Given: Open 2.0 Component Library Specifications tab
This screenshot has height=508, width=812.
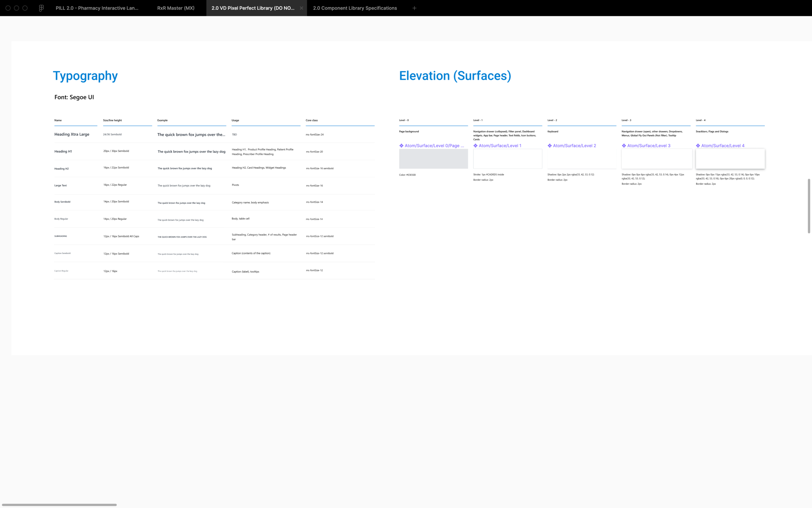Looking at the screenshot, I should pos(354,8).
